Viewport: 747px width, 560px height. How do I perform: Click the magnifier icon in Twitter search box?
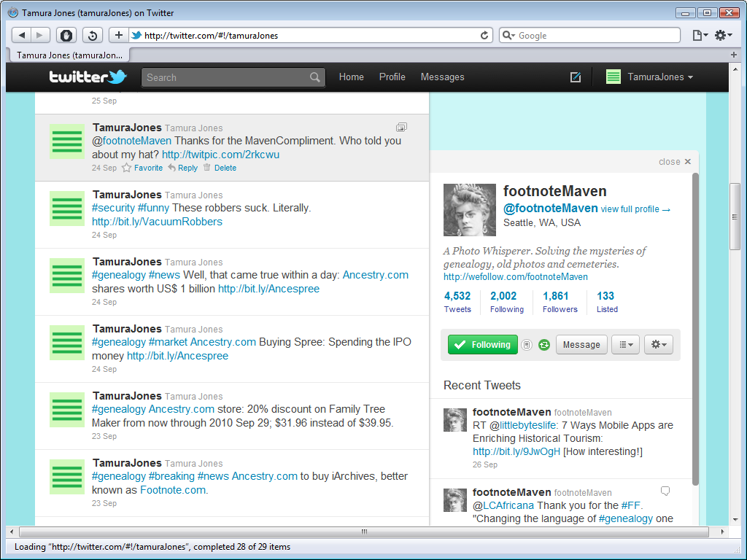coord(315,77)
